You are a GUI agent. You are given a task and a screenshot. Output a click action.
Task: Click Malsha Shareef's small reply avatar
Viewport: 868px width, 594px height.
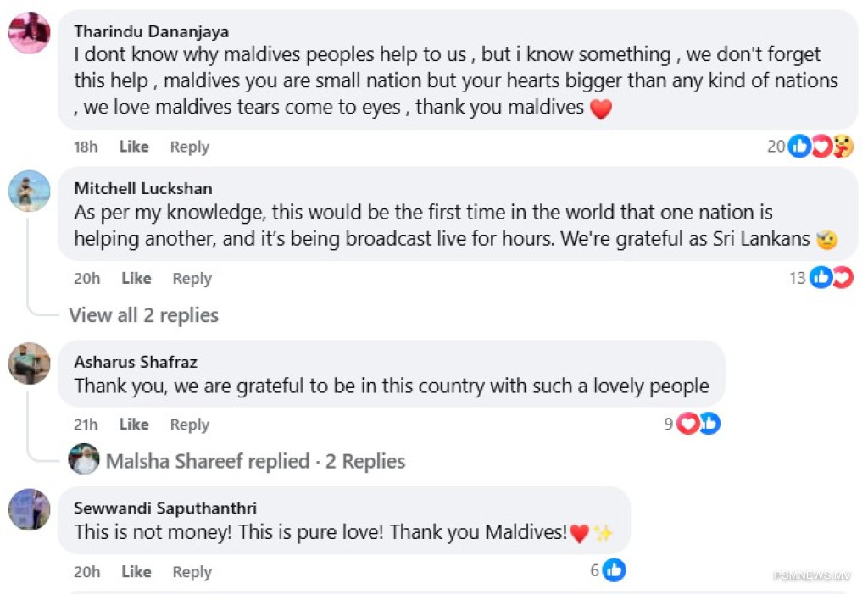[84, 460]
